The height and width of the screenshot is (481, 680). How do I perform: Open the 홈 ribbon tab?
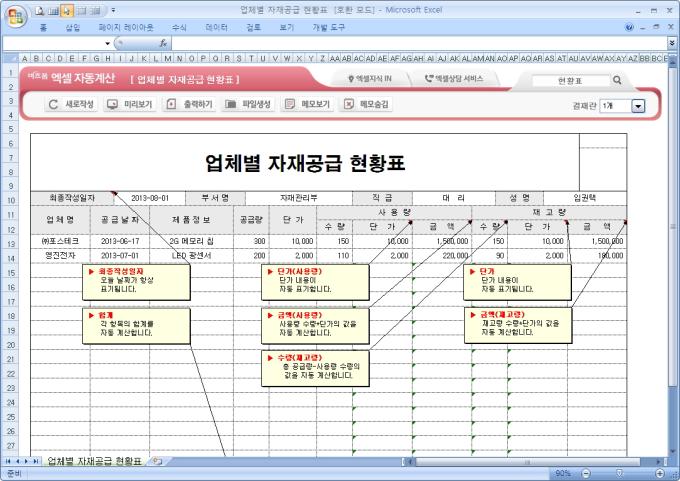click(x=43, y=27)
